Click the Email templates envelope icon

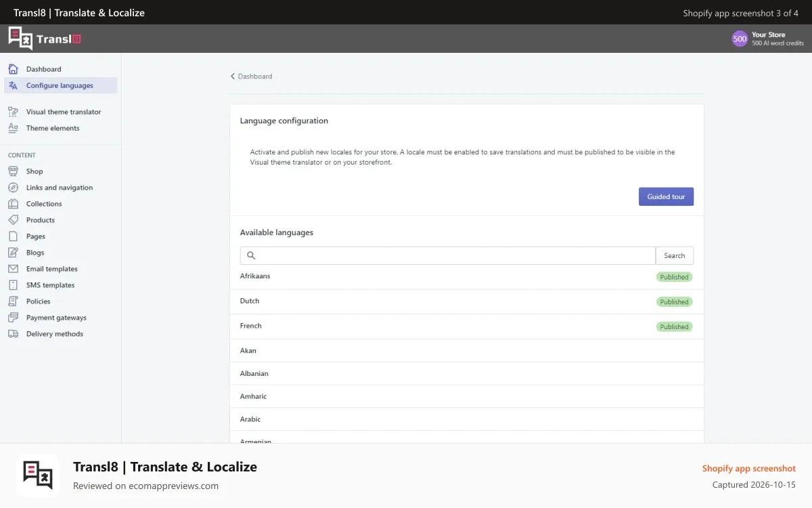13,269
